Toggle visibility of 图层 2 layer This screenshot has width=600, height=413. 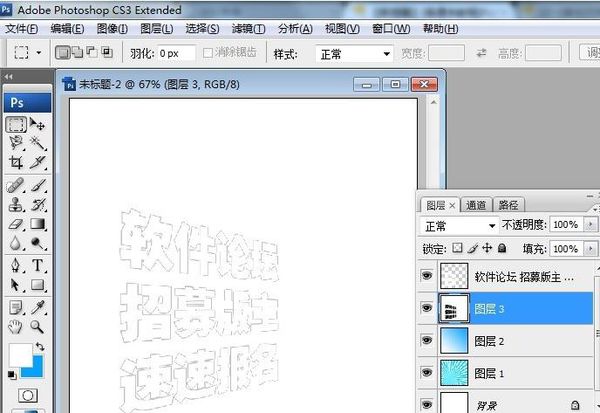427,340
